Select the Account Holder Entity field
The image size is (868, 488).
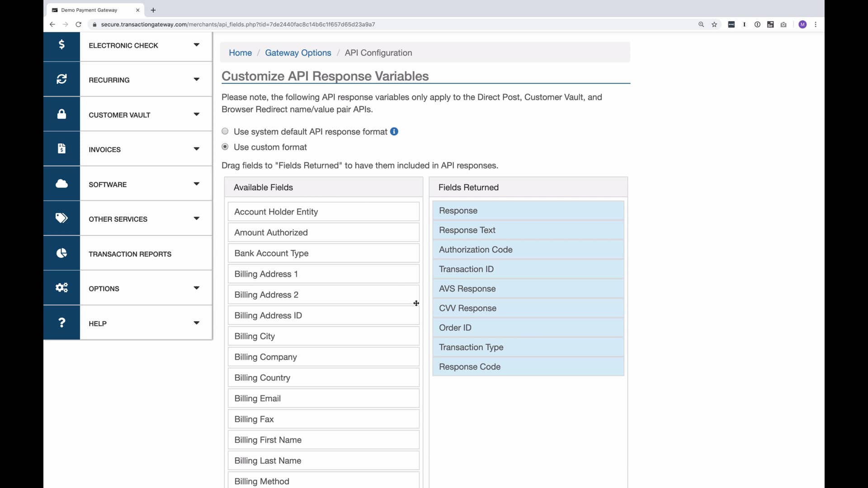coord(324,211)
